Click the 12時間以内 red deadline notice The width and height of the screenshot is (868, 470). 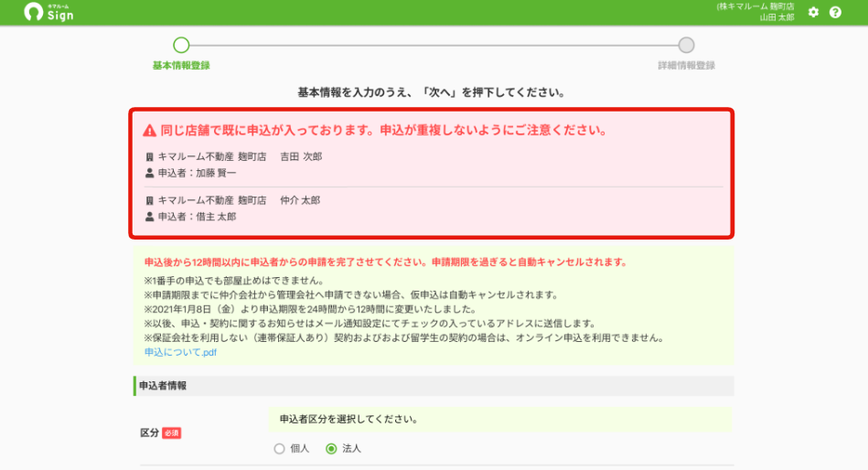click(x=385, y=262)
